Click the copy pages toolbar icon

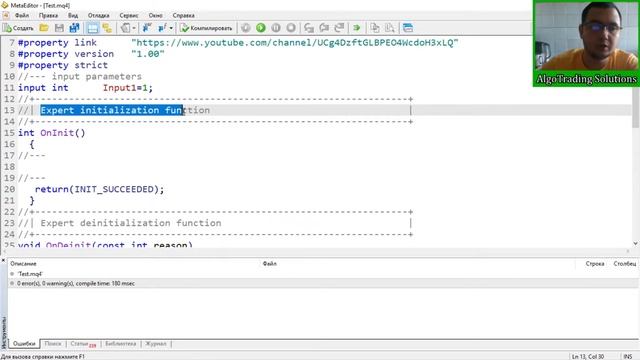(375, 28)
